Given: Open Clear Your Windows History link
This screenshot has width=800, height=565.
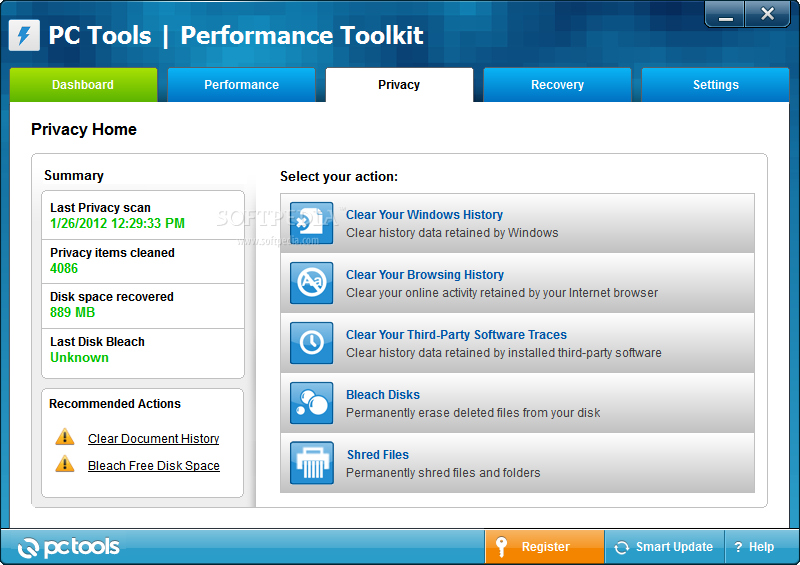Looking at the screenshot, I should [424, 215].
